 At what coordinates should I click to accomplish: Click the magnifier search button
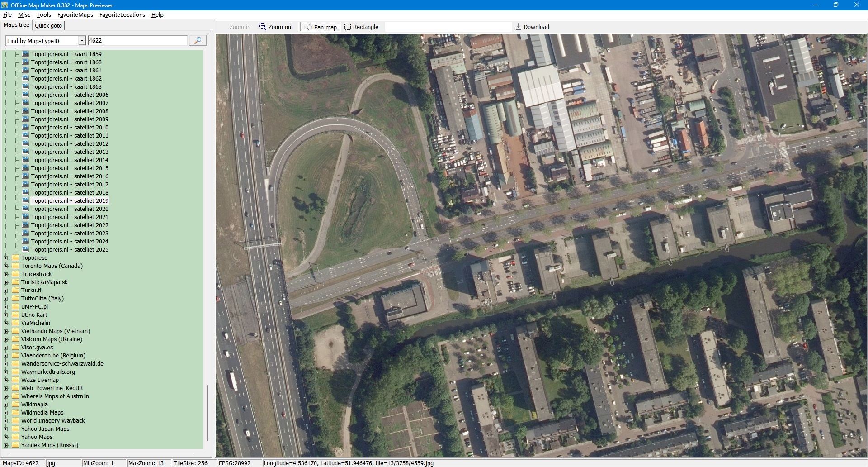[x=198, y=41]
